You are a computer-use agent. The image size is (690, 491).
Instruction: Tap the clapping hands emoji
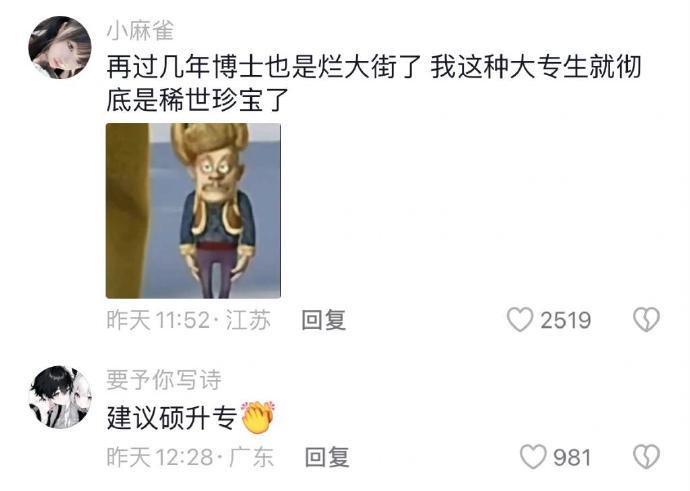click(x=258, y=417)
